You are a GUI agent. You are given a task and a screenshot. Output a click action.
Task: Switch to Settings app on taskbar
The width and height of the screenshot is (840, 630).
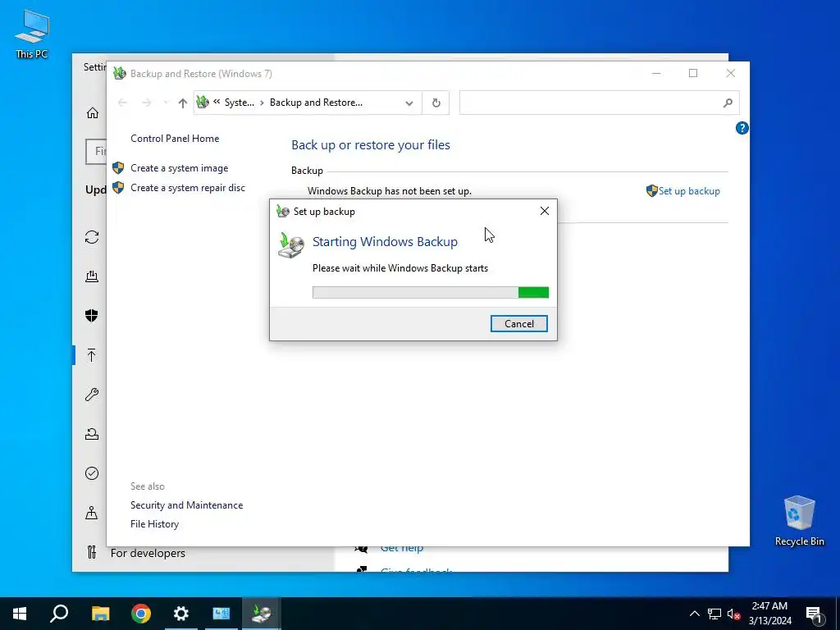click(181, 614)
